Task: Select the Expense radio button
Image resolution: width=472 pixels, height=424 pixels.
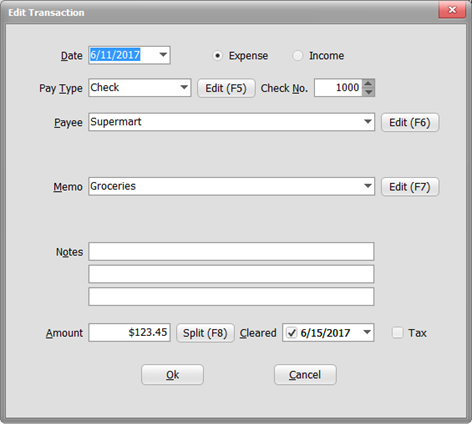Action: click(x=217, y=56)
